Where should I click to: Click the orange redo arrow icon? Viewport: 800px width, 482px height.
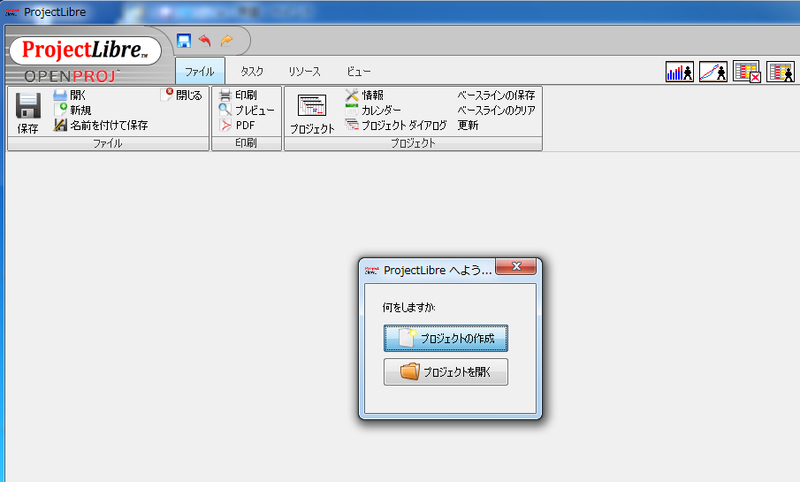227,40
